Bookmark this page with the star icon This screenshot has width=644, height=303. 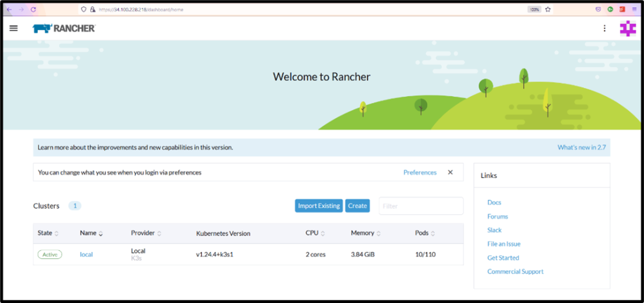[548, 9]
